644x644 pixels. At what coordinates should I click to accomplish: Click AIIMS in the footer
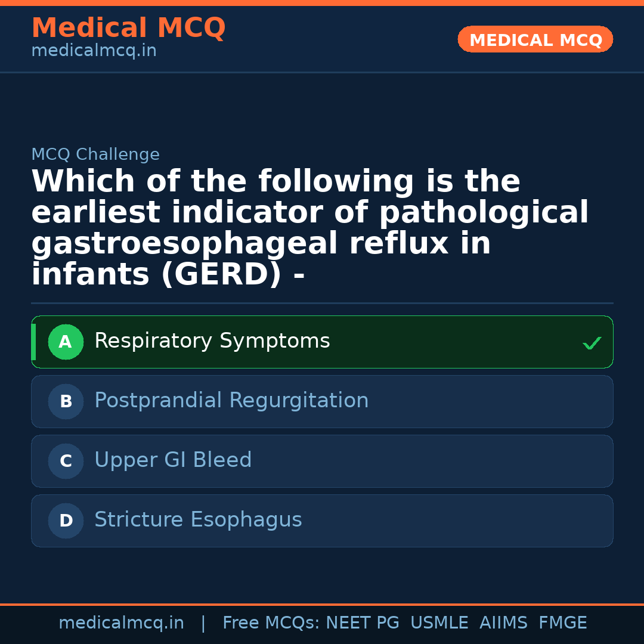[503, 623]
